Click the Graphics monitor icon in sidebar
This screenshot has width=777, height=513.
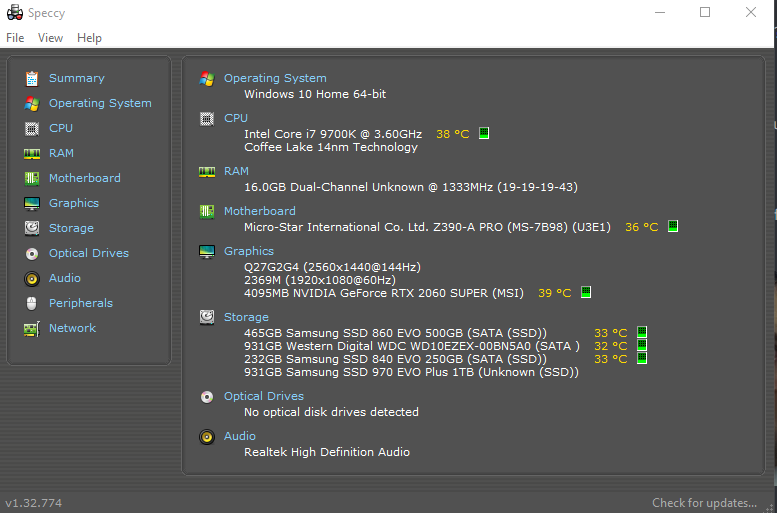tap(32, 204)
